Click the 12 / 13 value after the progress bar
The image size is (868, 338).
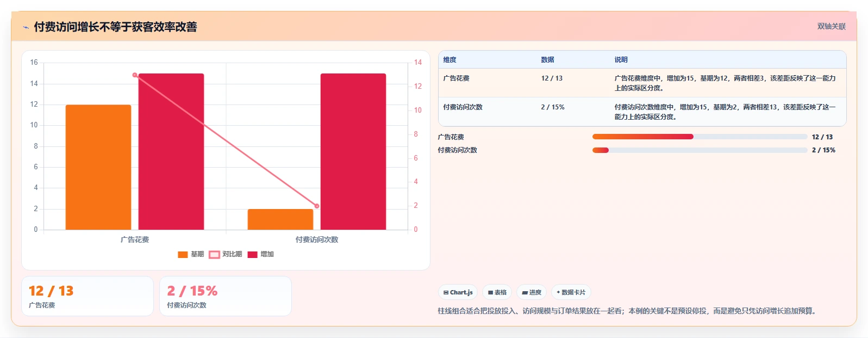pyautogui.click(x=822, y=137)
